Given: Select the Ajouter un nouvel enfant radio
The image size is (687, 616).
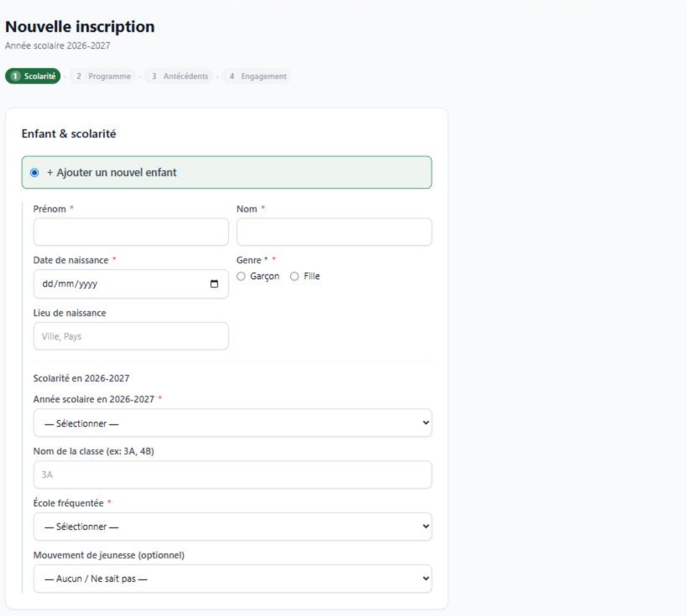Looking at the screenshot, I should (x=35, y=173).
